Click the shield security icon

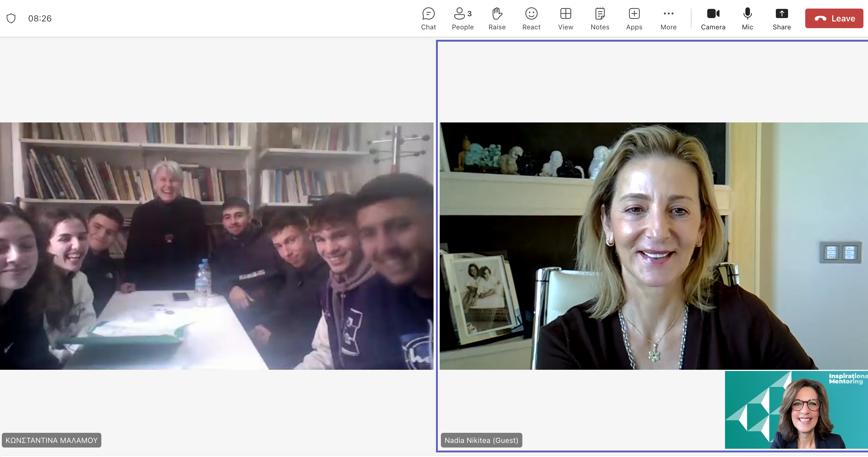pos(11,18)
